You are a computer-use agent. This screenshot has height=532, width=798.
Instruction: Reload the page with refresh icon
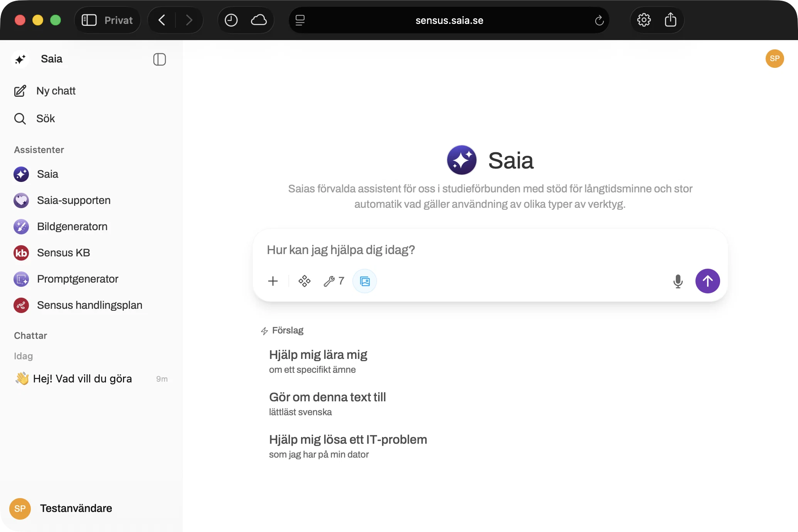599,20
